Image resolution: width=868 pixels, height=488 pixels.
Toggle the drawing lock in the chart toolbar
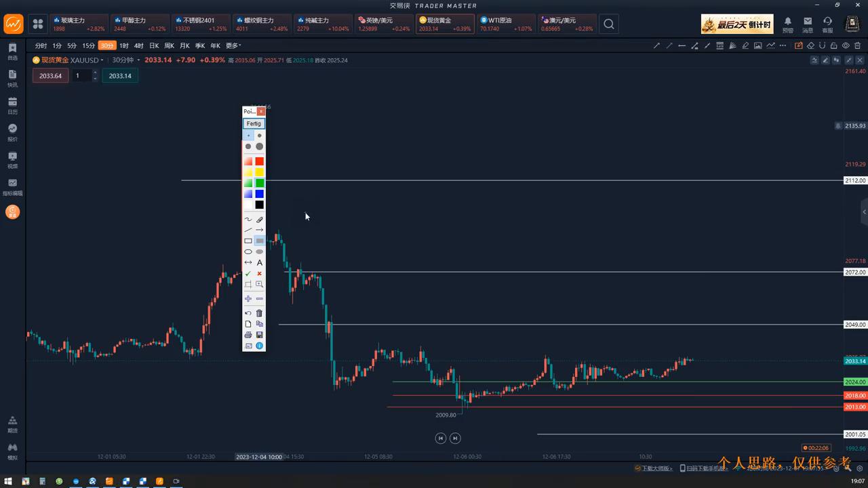pos(833,46)
